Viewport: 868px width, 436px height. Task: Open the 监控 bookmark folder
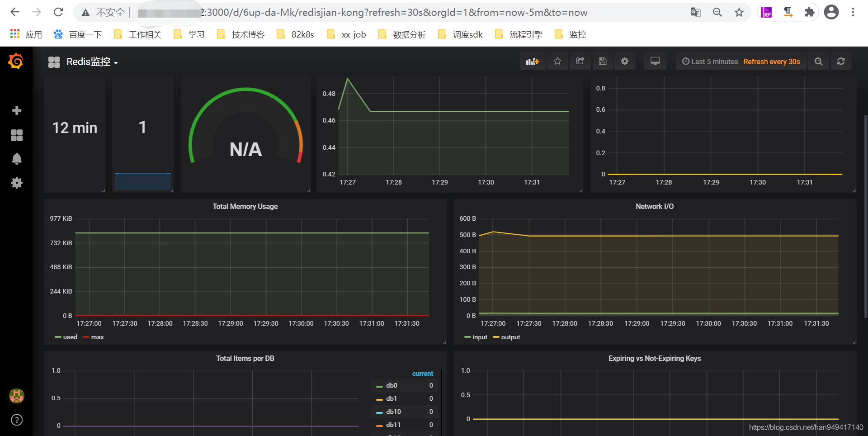pyautogui.click(x=570, y=34)
